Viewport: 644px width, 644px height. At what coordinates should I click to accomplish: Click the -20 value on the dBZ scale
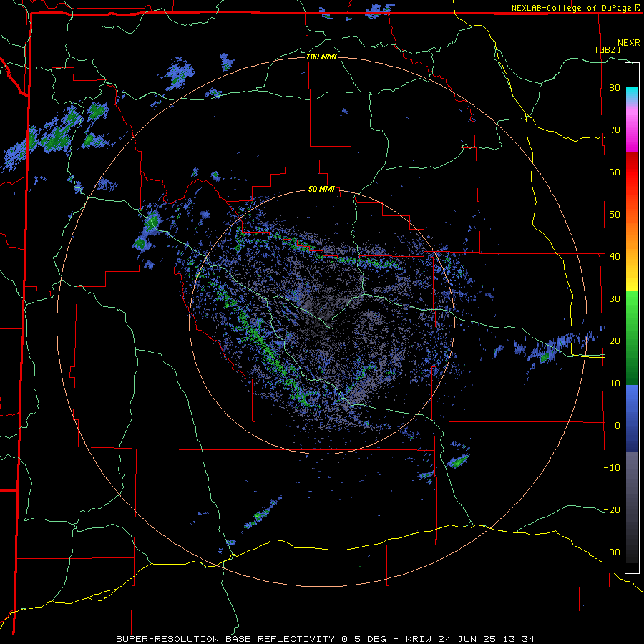click(x=612, y=510)
